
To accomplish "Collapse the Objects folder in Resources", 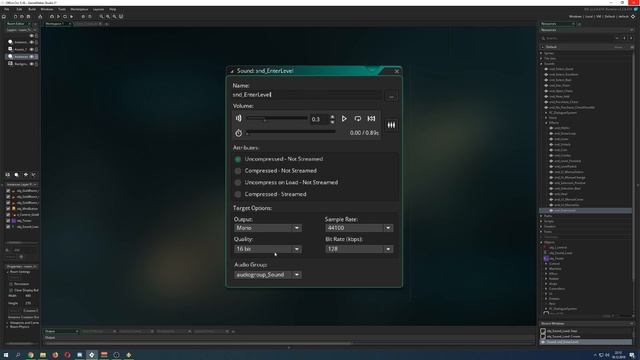I will pos(542,242).
